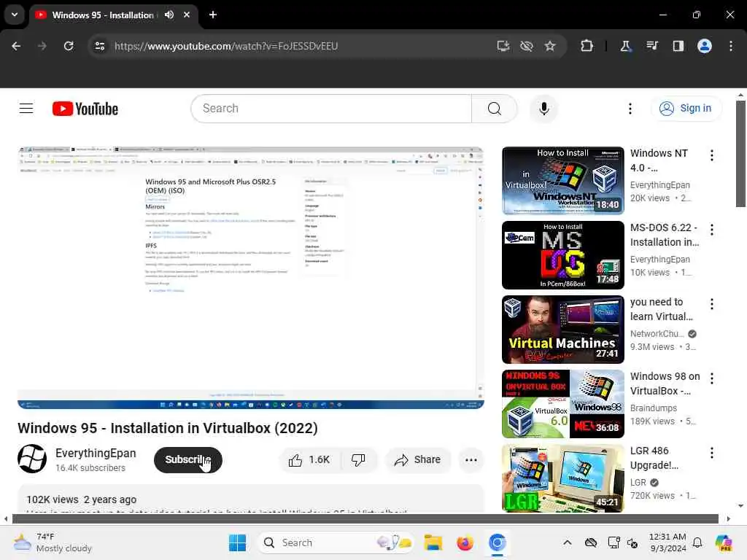Click the crossed-out eye tracking icon
747x560 pixels.
[527, 46]
